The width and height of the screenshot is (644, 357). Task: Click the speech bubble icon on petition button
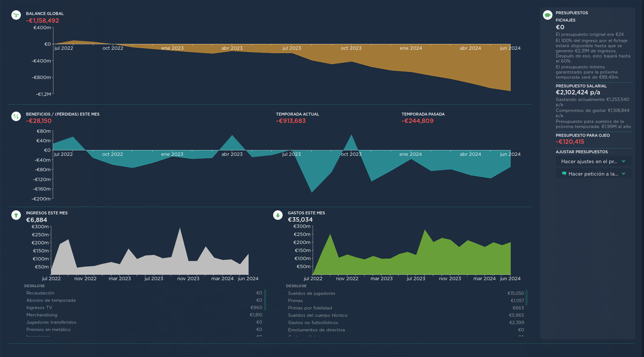point(564,173)
